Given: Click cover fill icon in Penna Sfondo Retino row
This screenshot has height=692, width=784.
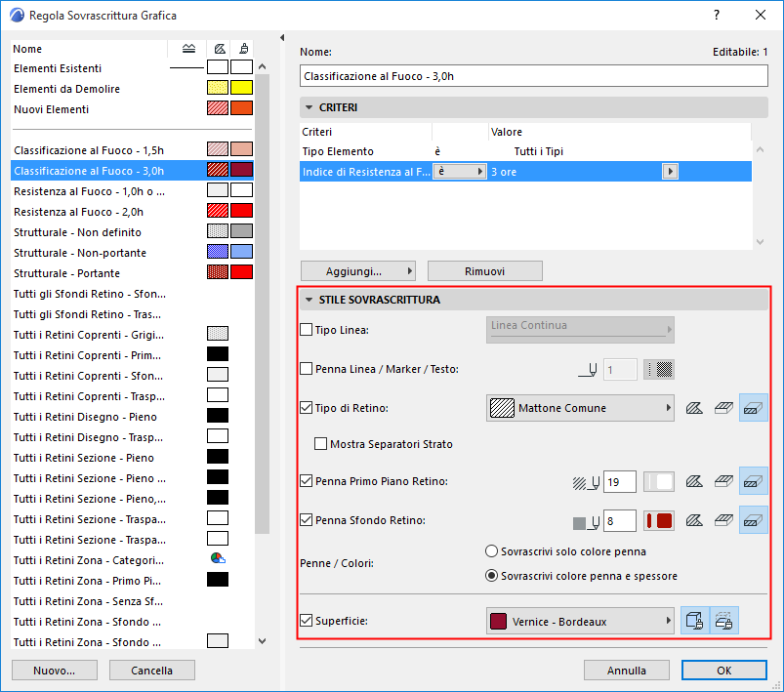Looking at the screenshot, I should point(723,520).
